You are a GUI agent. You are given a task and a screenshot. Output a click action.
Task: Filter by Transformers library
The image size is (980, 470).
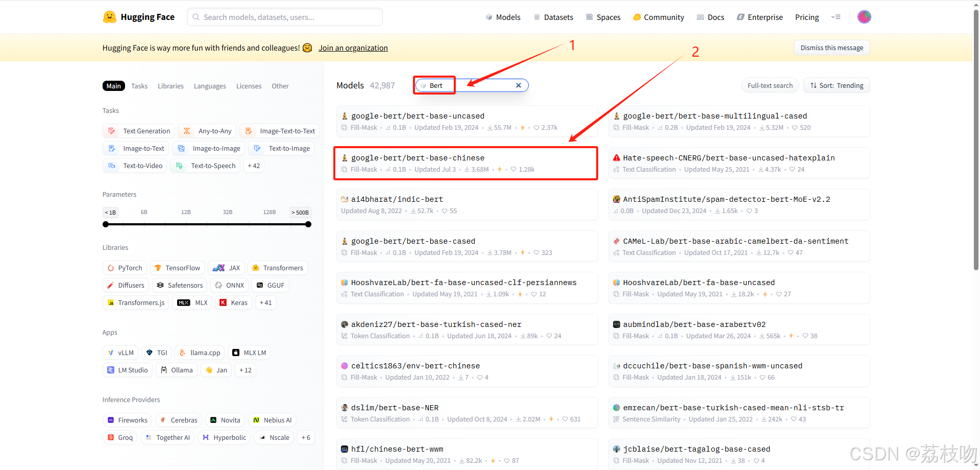278,268
